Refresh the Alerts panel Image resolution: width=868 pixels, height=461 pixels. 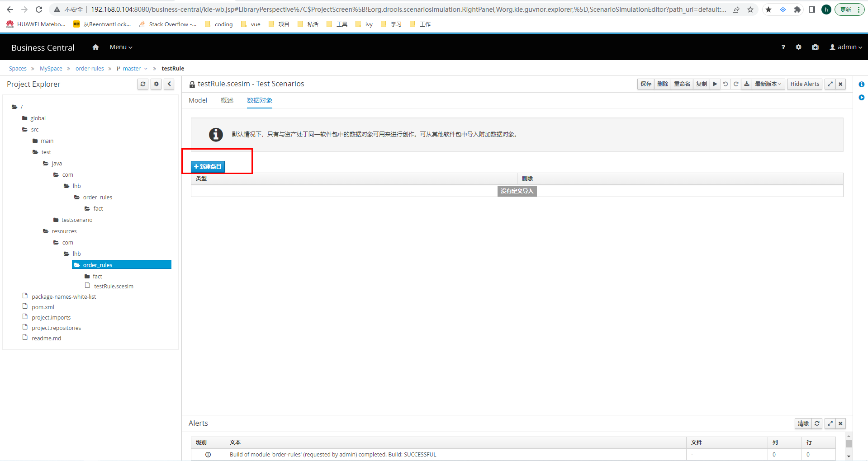(x=817, y=423)
